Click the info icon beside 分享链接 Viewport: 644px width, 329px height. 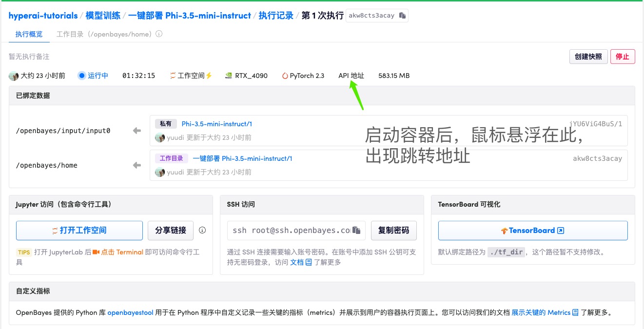pyautogui.click(x=202, y=230)
